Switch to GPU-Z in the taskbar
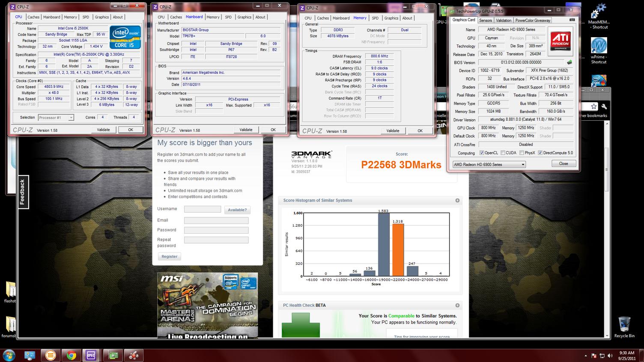The image size is (644, 362). (x=112, y=355)
